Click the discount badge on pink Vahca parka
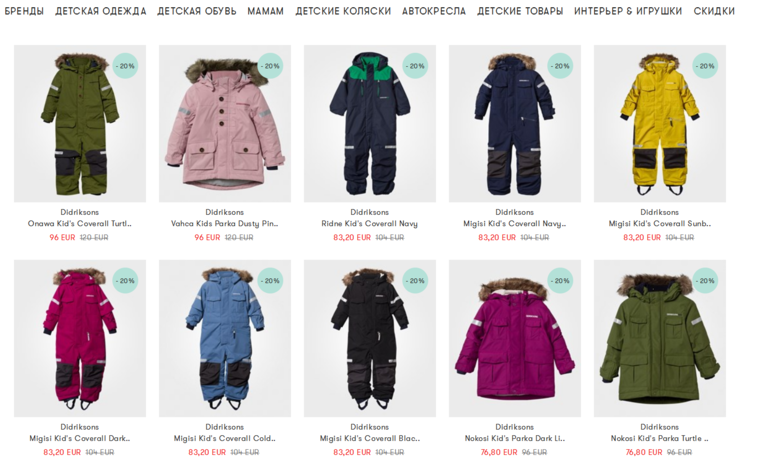This screenshot has width=770, height=457. [270, 66]
